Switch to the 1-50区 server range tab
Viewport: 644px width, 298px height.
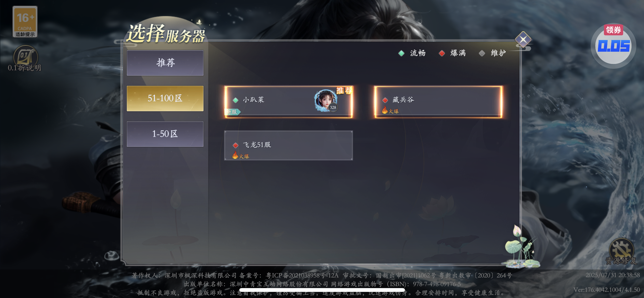pos(165,134)
